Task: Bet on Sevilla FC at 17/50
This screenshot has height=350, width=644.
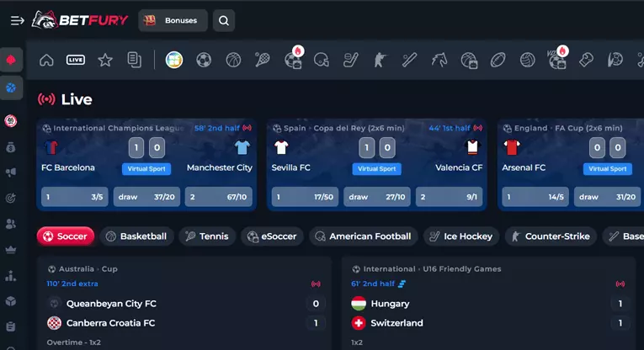Action: click(305, 197)
